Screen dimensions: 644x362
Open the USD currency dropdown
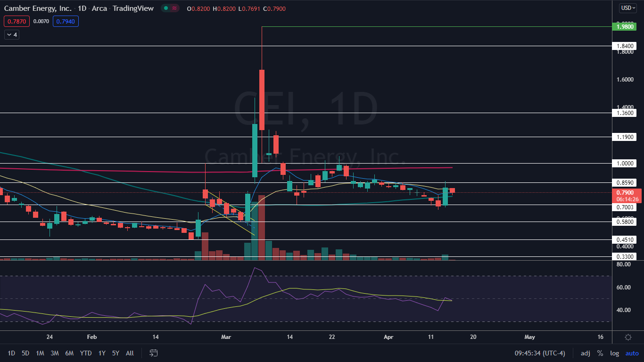click(628, 8)
